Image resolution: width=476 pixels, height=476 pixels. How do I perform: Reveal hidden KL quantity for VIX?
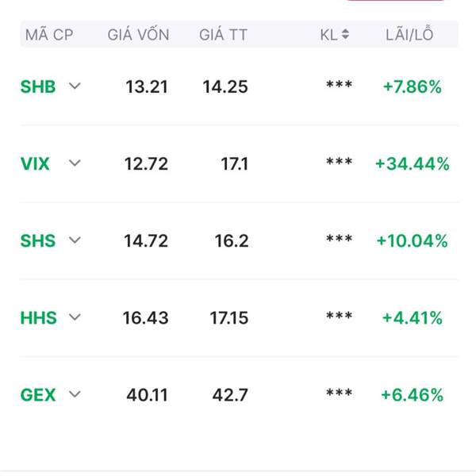[x=339, y=162]
